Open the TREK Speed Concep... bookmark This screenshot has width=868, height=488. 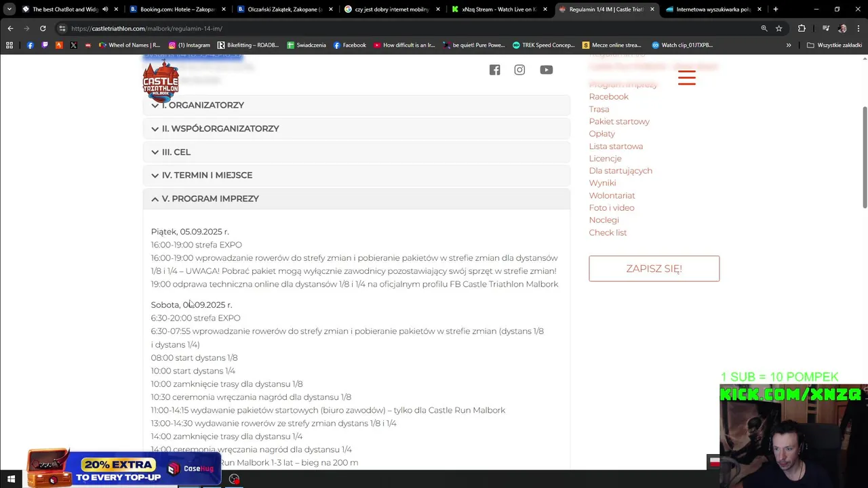544,45
